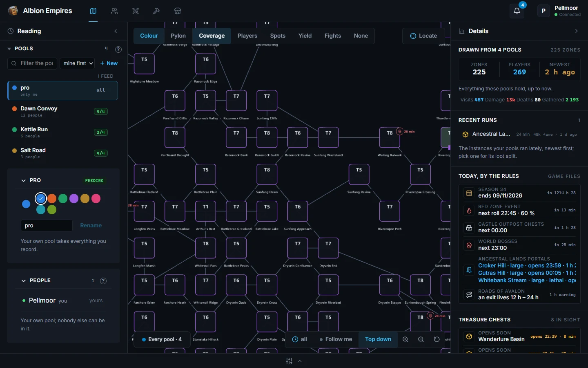Open notifications bell with badge 4
The height and width of the screenshot is (368, 588).
click(517, 11)
